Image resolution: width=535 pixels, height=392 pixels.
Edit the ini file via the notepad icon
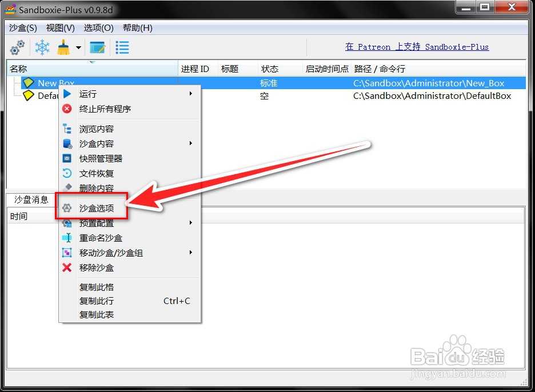click(98, 47)
